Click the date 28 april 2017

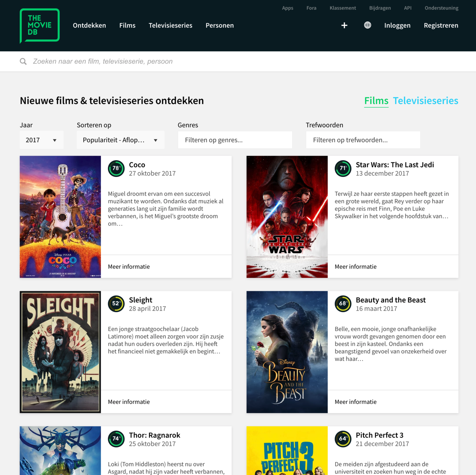point(147,309)
